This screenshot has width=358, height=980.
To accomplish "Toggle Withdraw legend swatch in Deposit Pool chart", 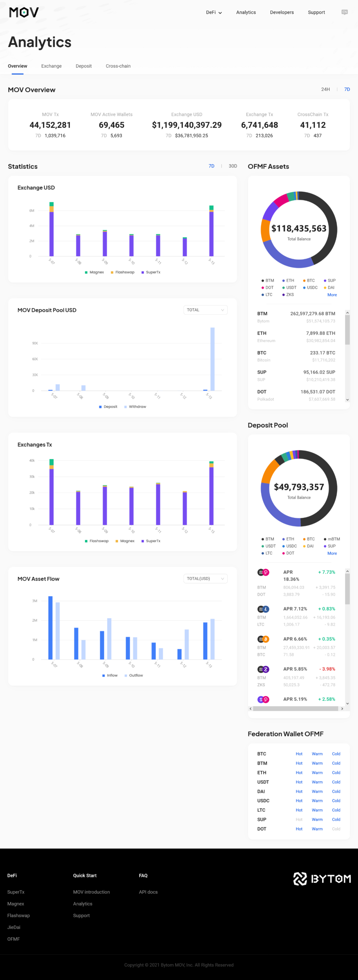I will click(126, 407).
